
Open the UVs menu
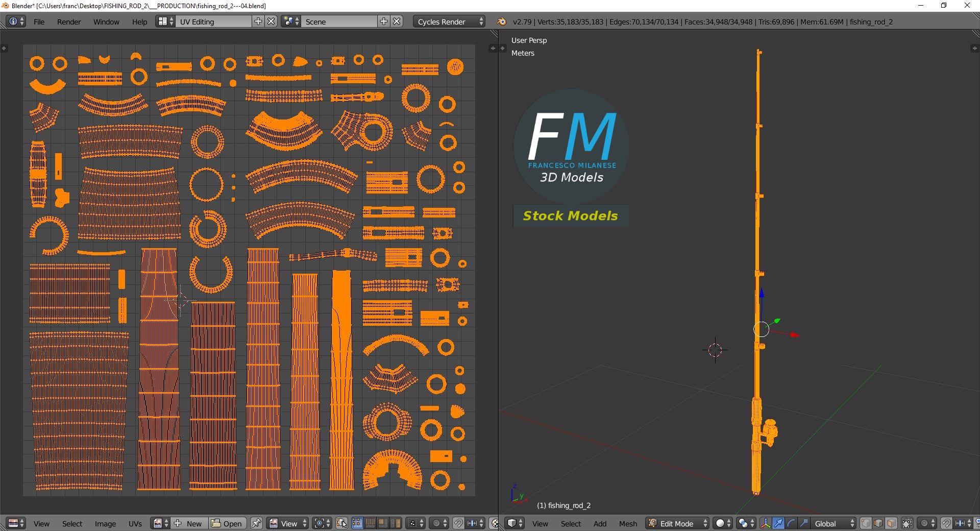point(135,523)
